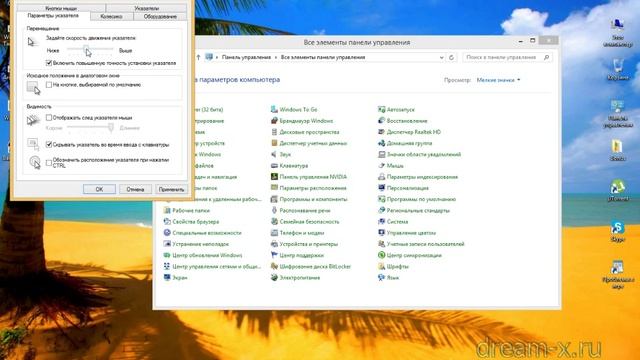Open Электропитание power icon

(274, 278)
